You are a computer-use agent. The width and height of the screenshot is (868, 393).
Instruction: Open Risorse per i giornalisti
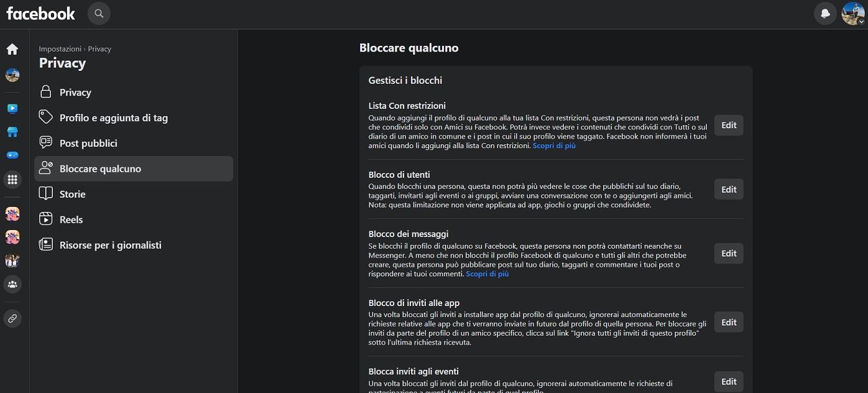[133, 245]
